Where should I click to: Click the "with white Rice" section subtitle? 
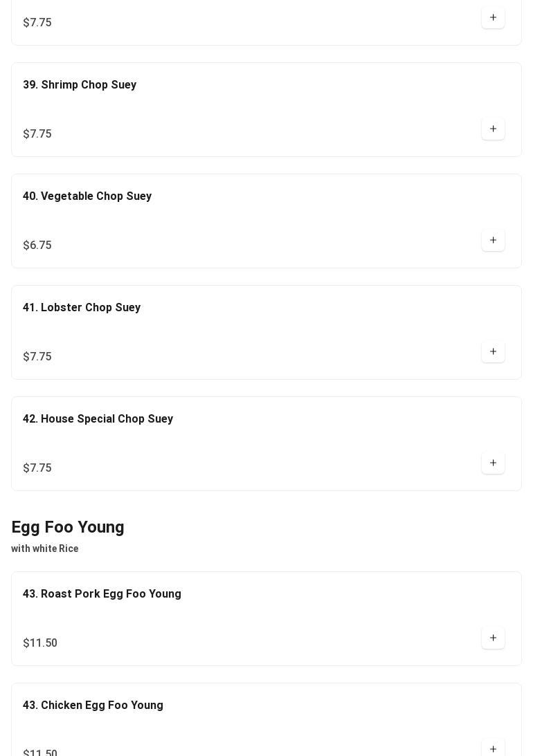[45, 548]
